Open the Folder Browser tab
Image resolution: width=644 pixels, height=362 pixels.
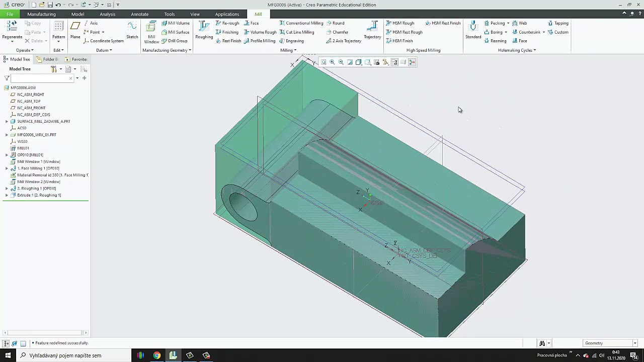(x=47, y=59)
